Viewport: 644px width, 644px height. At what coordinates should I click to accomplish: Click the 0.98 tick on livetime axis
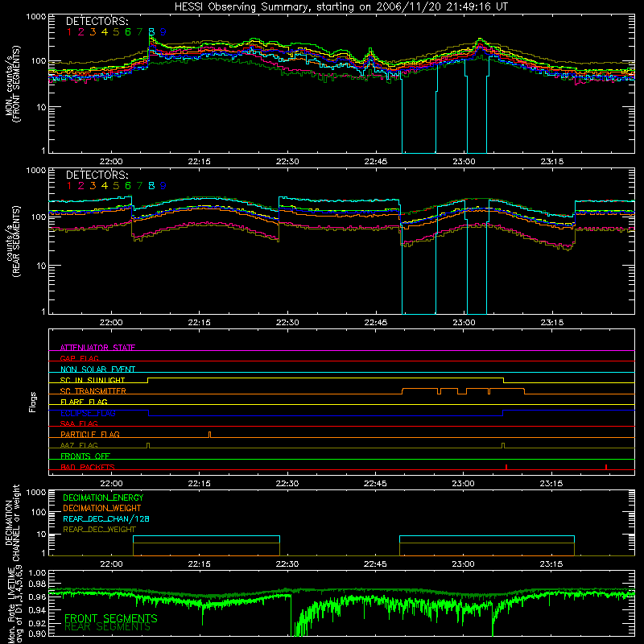click(x=38, y=584)
